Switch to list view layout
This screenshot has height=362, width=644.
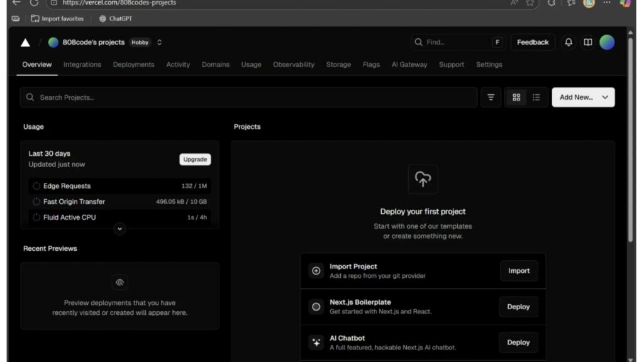(536, 97)
